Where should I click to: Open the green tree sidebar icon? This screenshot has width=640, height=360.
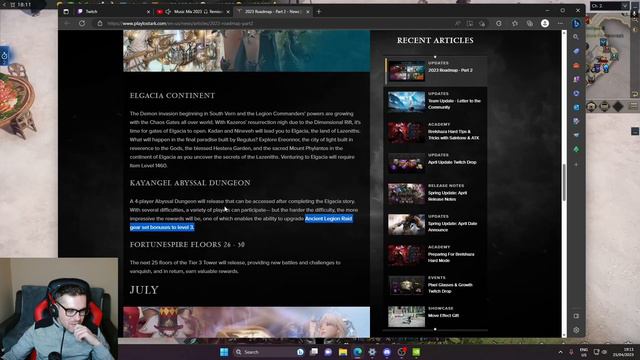tap(576, 149)
